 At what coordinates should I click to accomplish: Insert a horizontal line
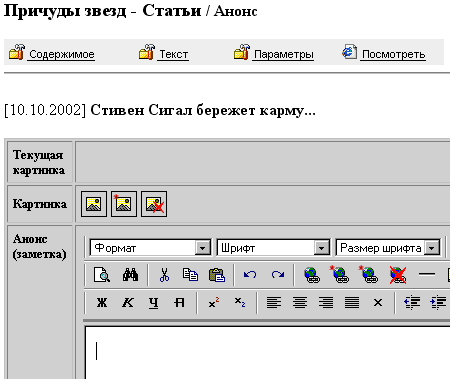(427, 274)
